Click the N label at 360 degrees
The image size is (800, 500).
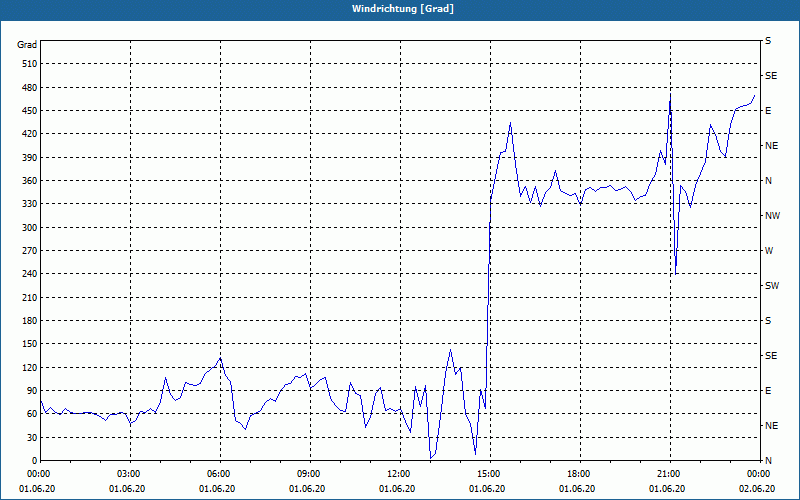(x=768, y=181)
